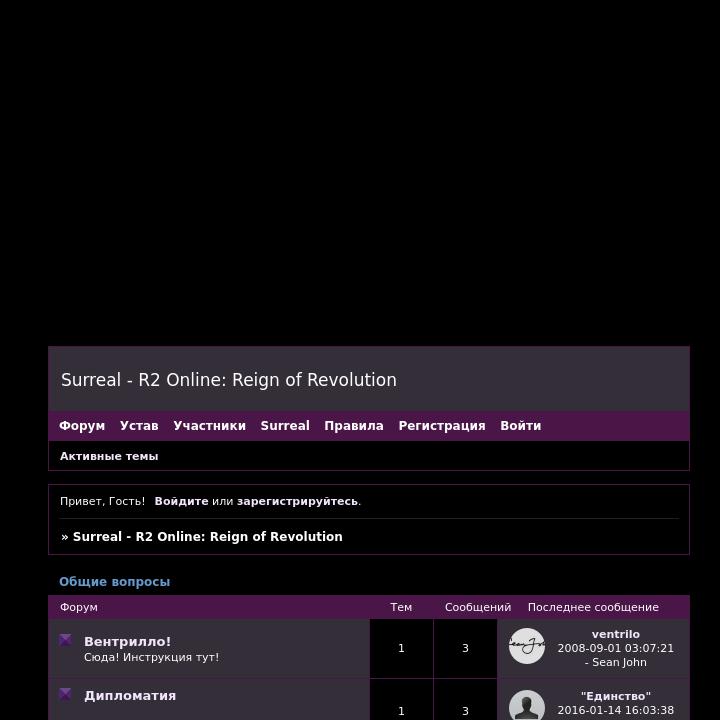Click Sean John's signature avatar
Viewport: 720px width, 720px height.
click(x=527, y=646)
